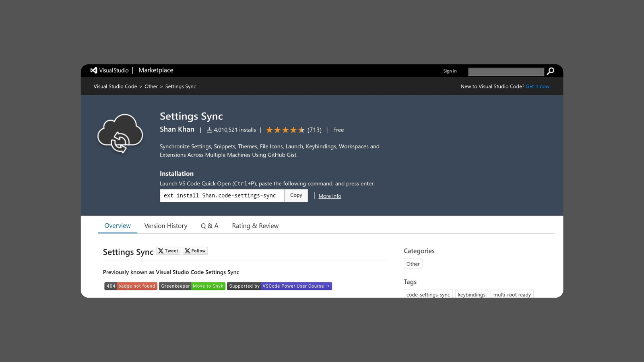The image size is (644, 362).
Task: Click the installs download icon
Action: pos(209,130)
